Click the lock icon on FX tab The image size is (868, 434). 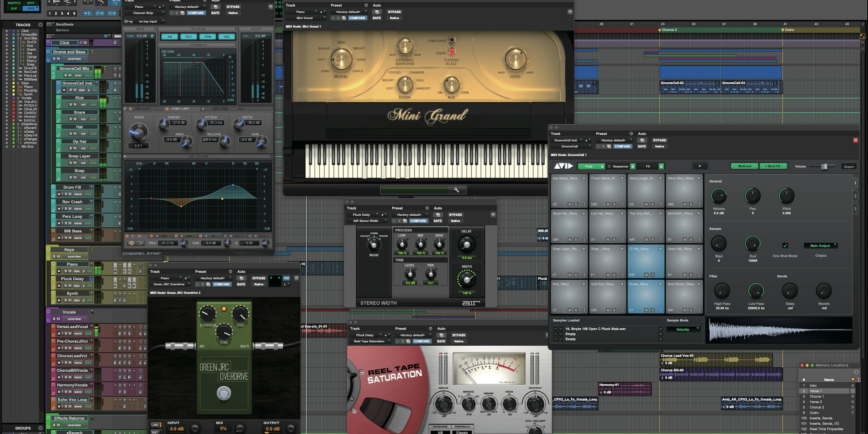pyautogui.click(x=661, y=166)
